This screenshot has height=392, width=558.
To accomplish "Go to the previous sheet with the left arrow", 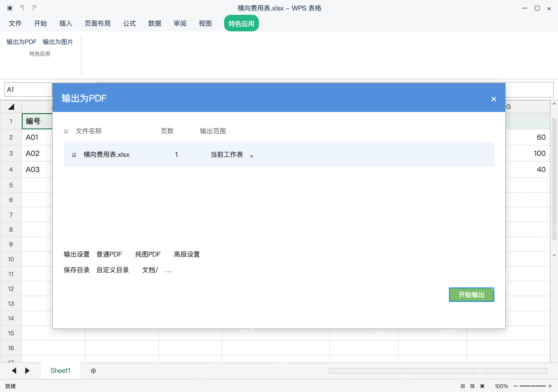I will pyautogui.click(x=14, y=371).
